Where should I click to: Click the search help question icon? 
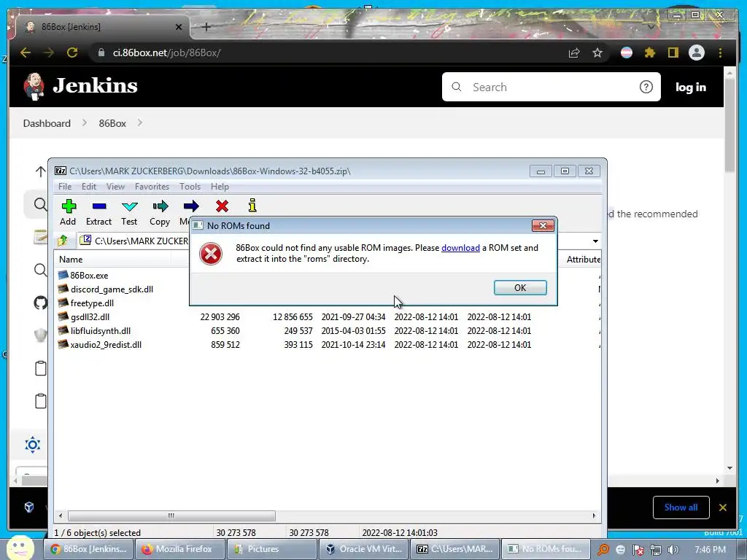[x=646, y=87]
